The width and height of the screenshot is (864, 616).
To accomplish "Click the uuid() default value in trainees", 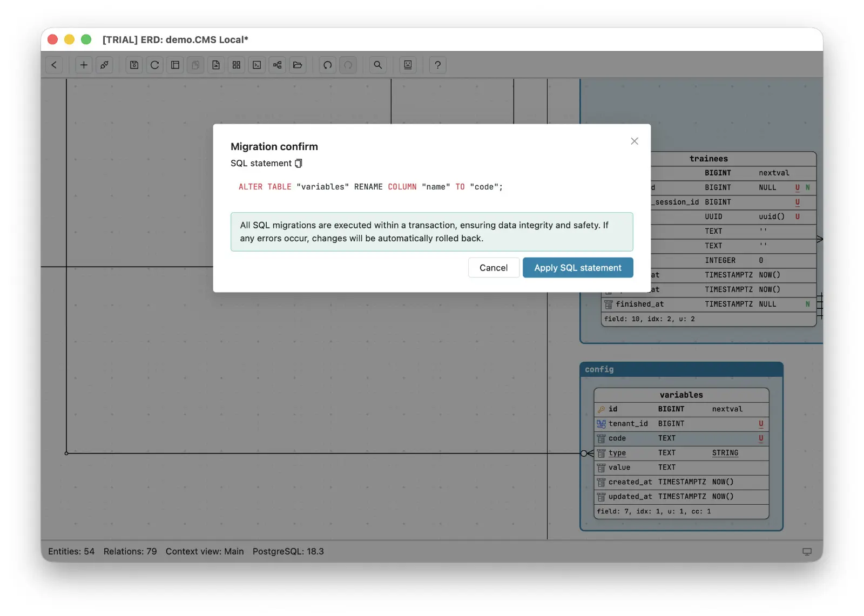I will coord(772,216).
